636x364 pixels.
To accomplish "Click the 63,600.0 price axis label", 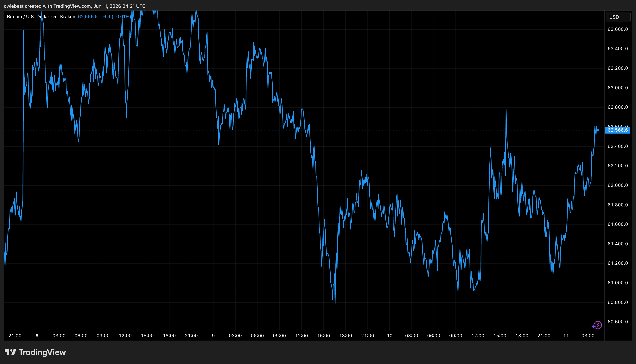I will point(618,29).
